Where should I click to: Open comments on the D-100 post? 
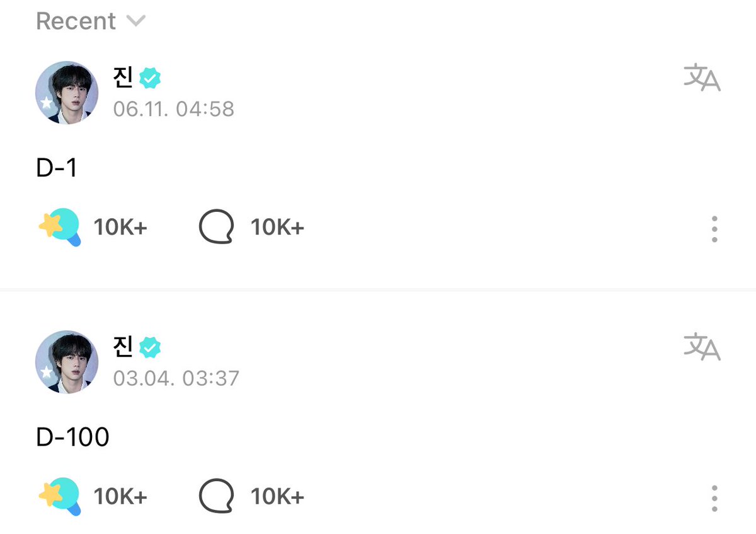[216, 496]
